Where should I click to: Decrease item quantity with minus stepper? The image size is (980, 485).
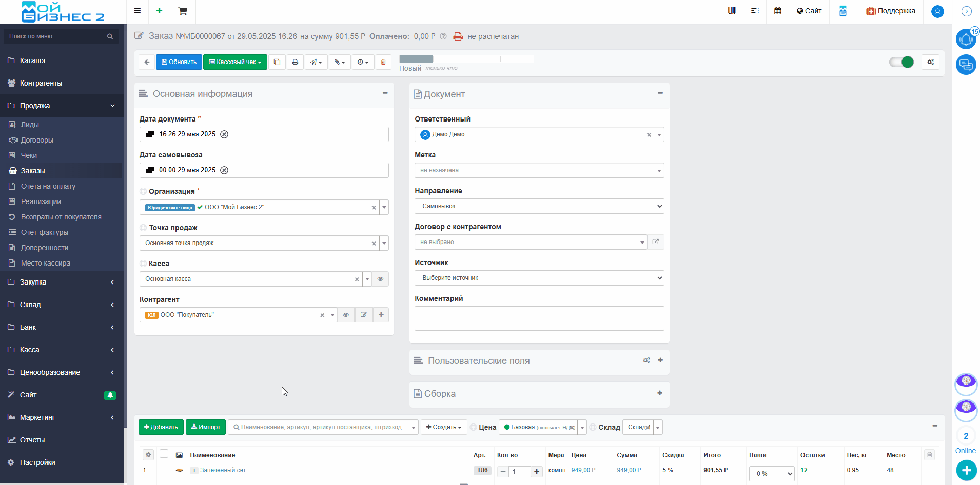coord(503,472)
